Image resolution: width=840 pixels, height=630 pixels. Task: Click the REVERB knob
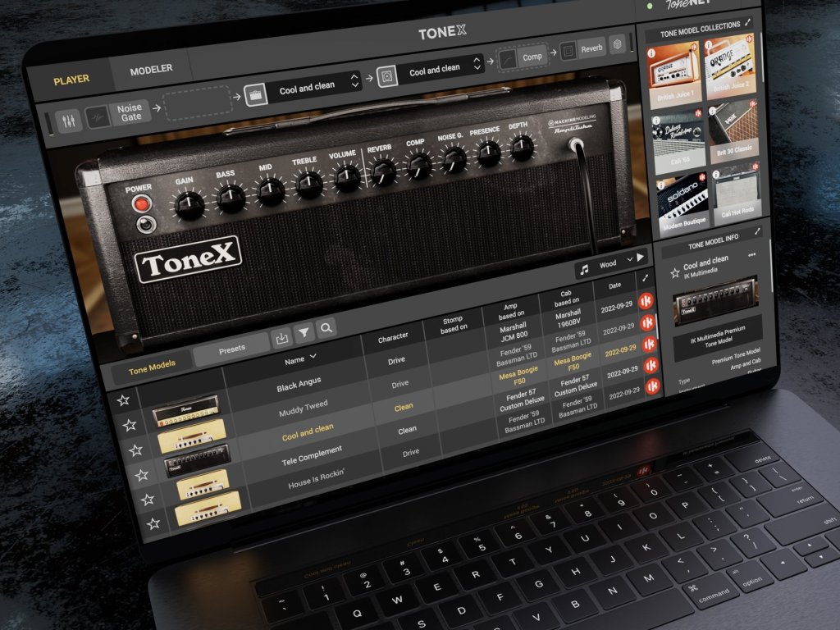pyautogui.click(x=383, y=171)
